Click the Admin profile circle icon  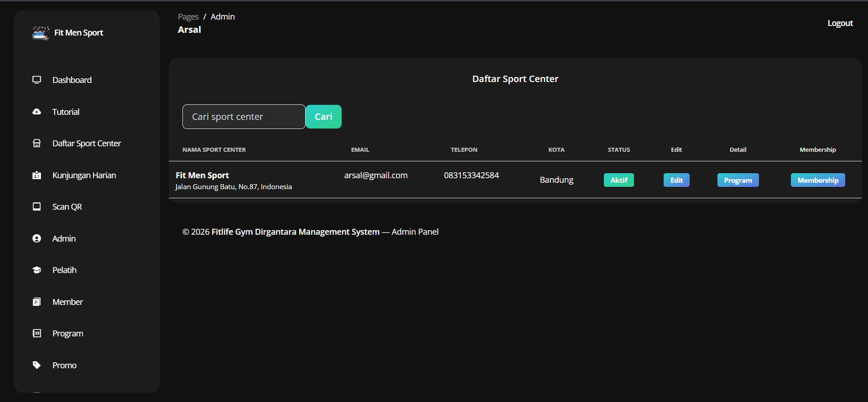37,238
